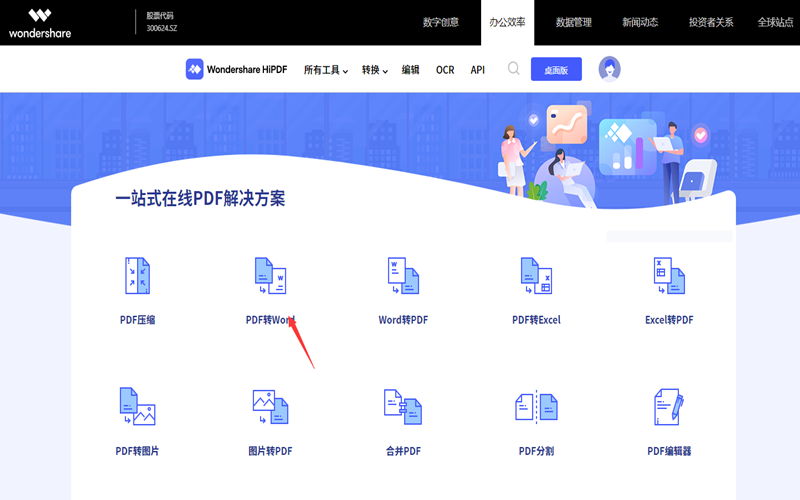
Task: Open the 新闻动态 tab
Action: click(640, 22)
